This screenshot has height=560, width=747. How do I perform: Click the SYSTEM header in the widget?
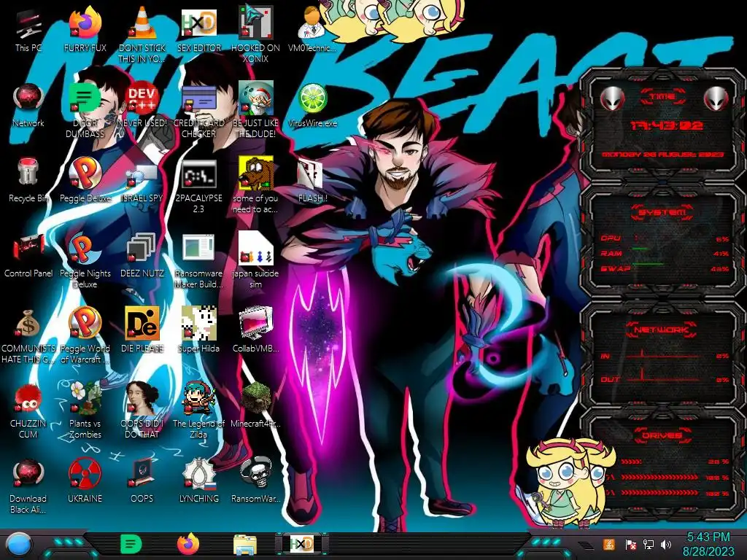click(662, 212)
